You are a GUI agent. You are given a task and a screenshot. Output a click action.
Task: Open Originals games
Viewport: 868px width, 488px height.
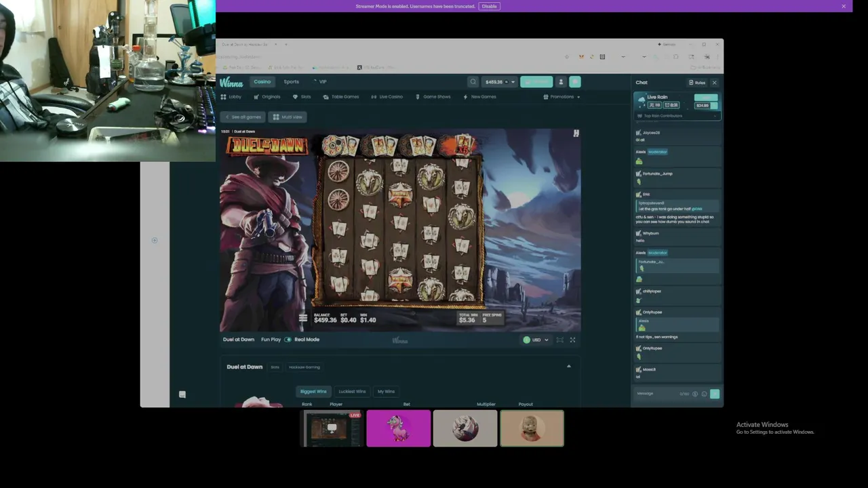(x=267, y=97)
